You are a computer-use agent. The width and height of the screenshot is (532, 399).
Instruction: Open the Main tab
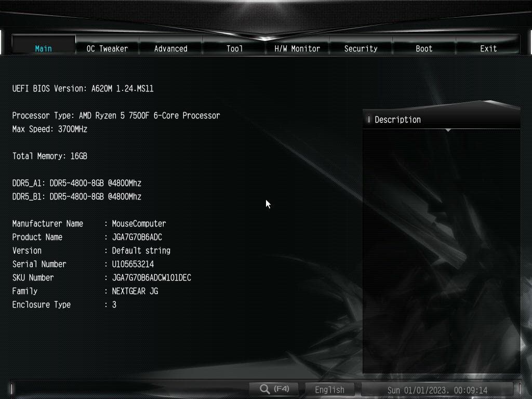[44, 45]
